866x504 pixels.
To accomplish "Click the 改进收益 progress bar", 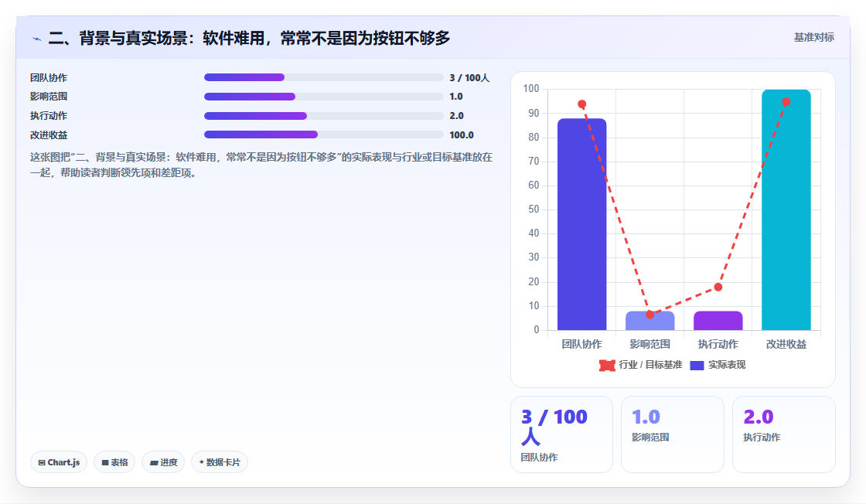I will tap(324, 135).
